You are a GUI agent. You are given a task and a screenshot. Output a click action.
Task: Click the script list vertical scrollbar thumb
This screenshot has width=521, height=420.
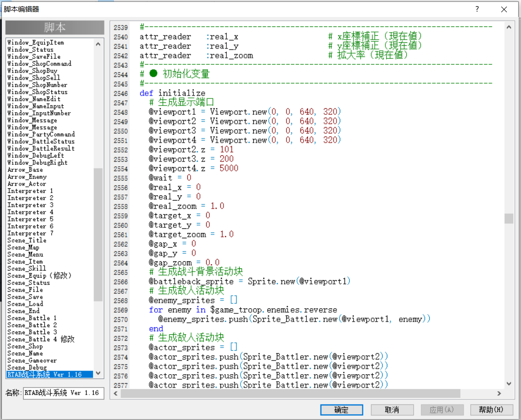click(x=98, y=234)
